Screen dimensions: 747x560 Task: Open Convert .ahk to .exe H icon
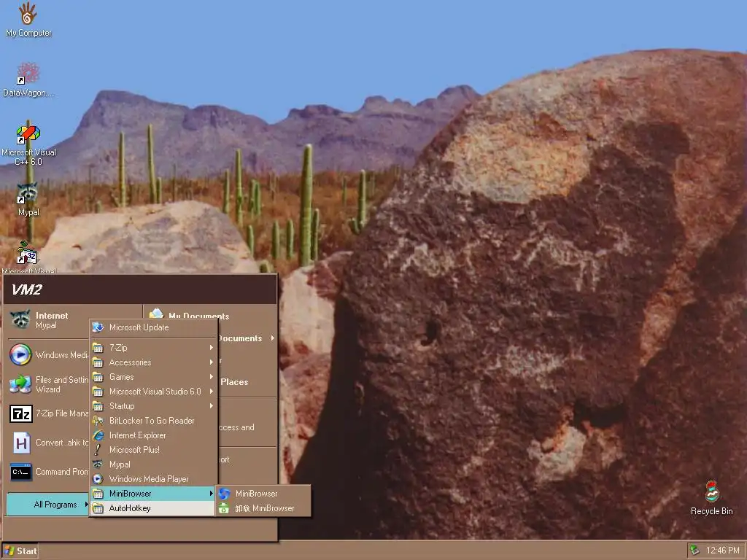[21, 443]
